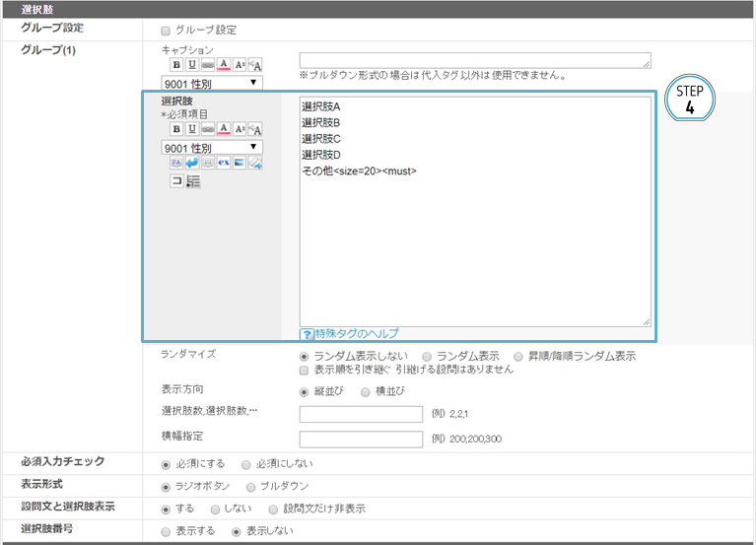Click the red font color icon under キャプション
The width and height of the screenshot is (756, 545).
(224, 64)
